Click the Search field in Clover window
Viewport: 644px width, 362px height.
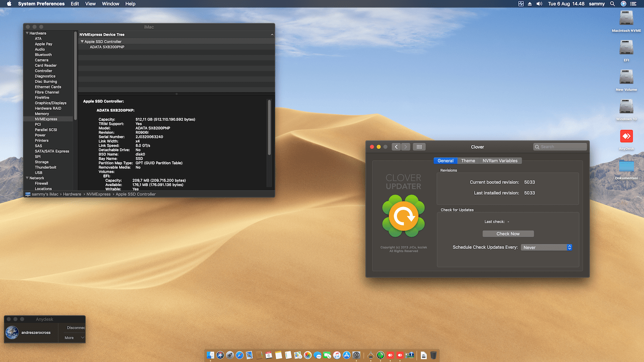560,147
